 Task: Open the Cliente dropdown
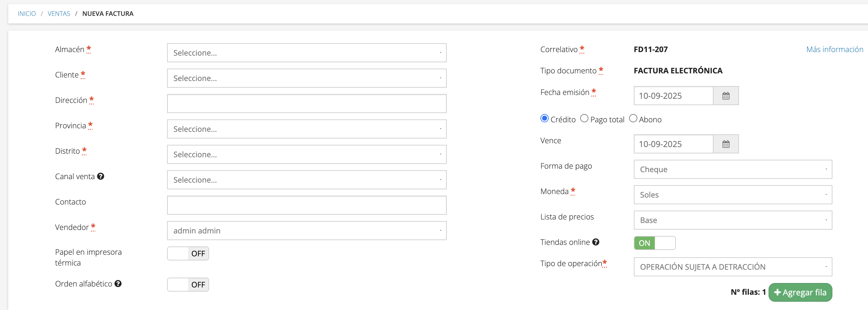pos(307,78)
